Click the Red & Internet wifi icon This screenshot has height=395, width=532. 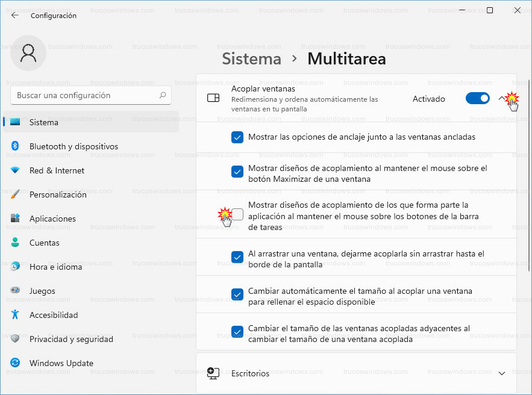click(15, 170)
